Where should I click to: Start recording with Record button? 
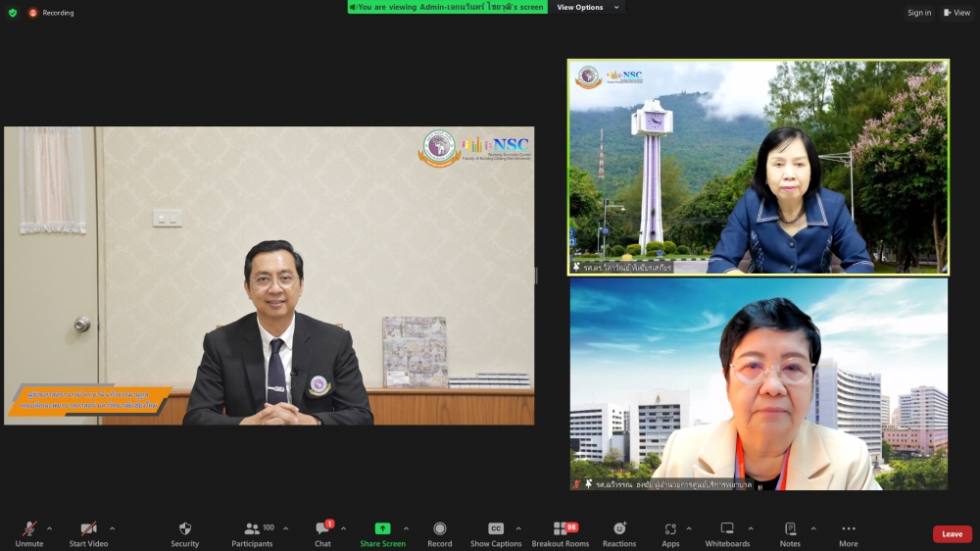[440, 529]
